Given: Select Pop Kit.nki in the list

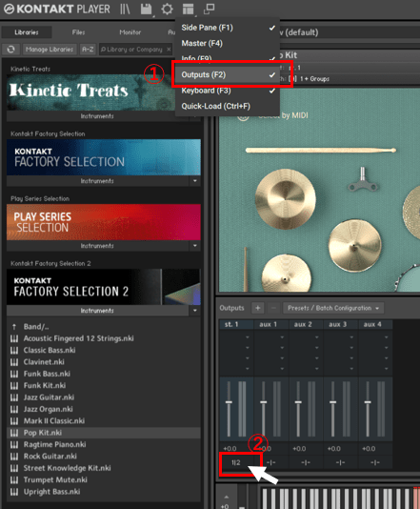Looking at the screenshot, I should (x=104, y=433).
